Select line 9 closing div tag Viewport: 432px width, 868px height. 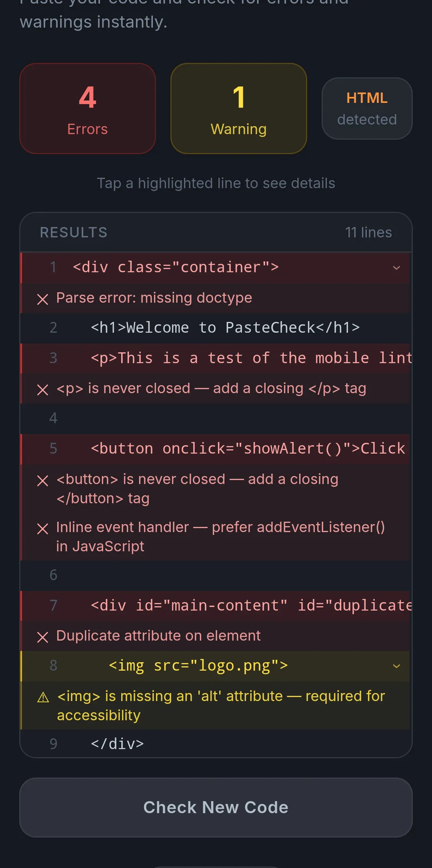(x=215, y=743)
